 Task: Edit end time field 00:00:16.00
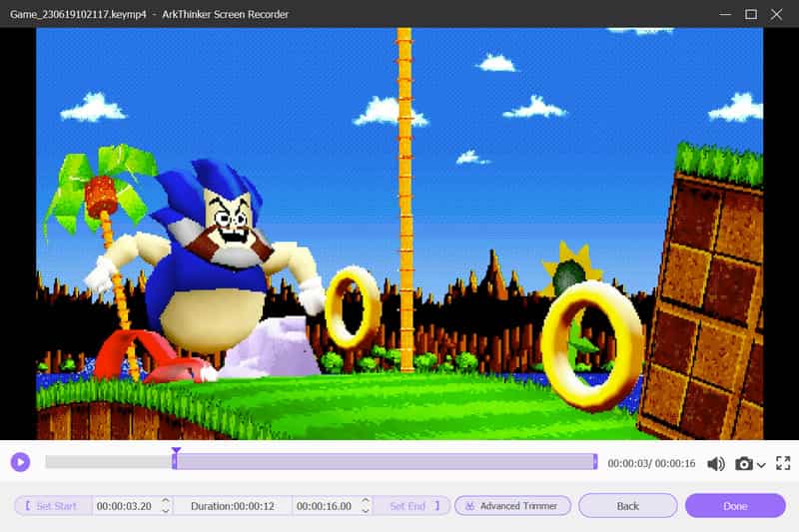tap(324, 506)
